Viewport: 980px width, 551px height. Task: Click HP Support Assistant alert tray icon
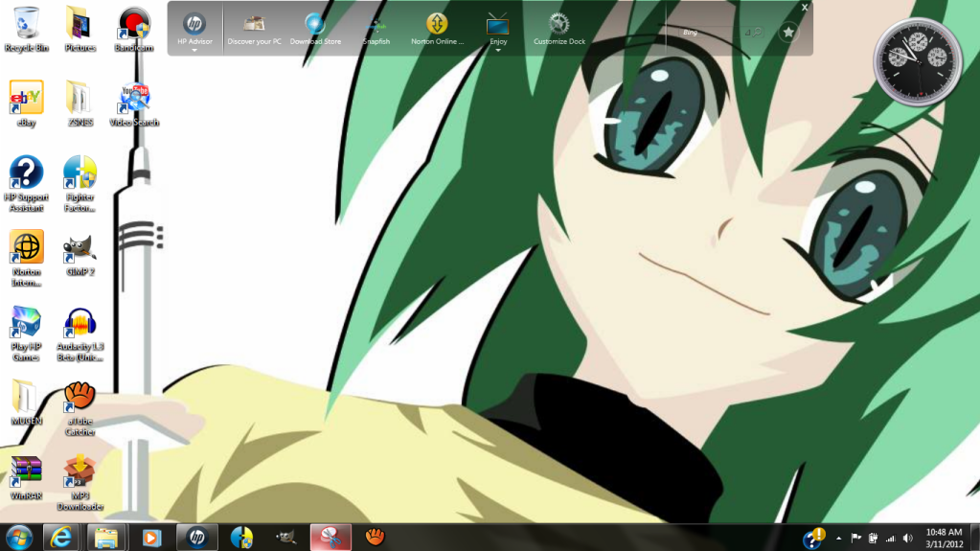pyautogui.click(x=813, y=538)
